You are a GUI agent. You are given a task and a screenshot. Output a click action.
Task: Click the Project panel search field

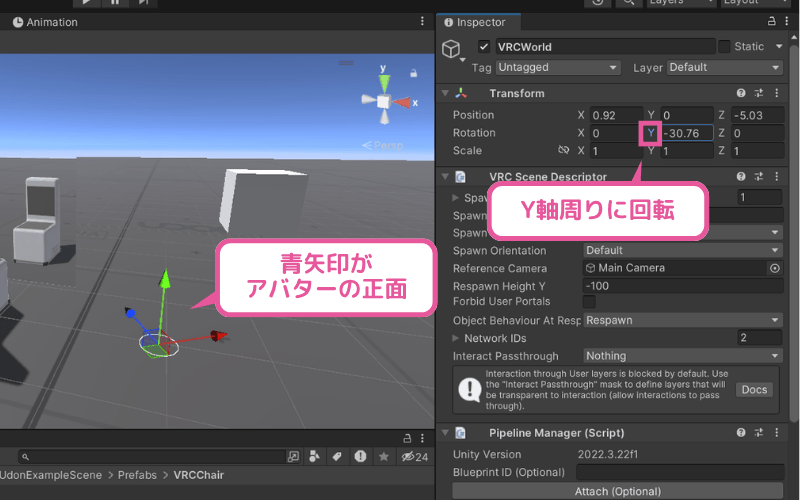click(152, 457)
